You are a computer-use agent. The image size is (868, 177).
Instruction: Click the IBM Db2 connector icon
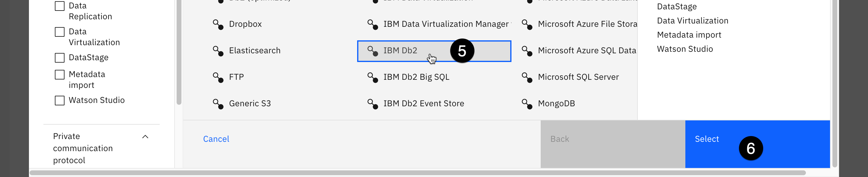click(372, 51)
